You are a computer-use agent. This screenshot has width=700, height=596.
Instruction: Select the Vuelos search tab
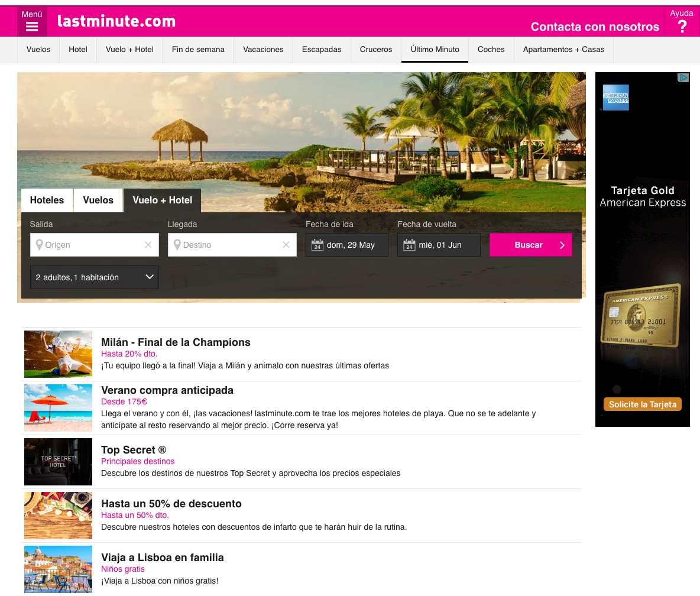pyautogui.click(x=98, y=200)
